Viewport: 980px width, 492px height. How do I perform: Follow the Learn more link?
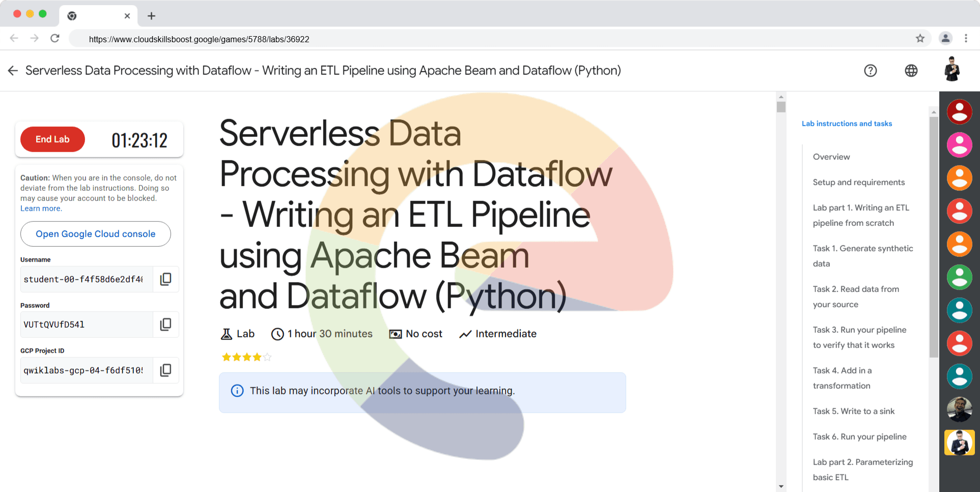coord(41,209)
